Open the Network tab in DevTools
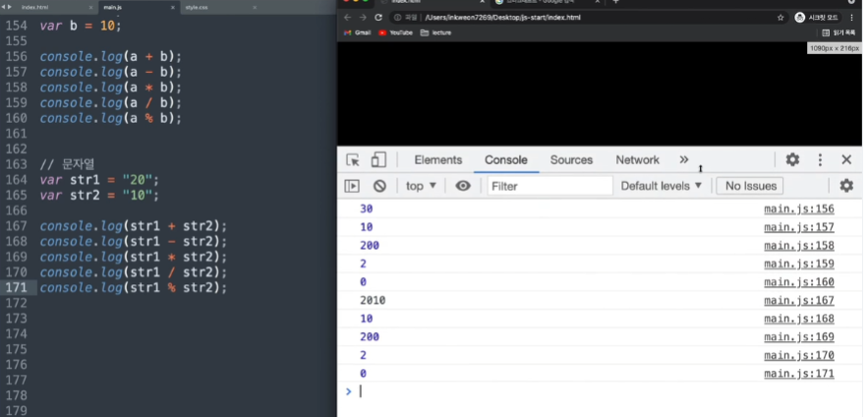The height and width of the screenshot is (417, 868). click(637, 160)
